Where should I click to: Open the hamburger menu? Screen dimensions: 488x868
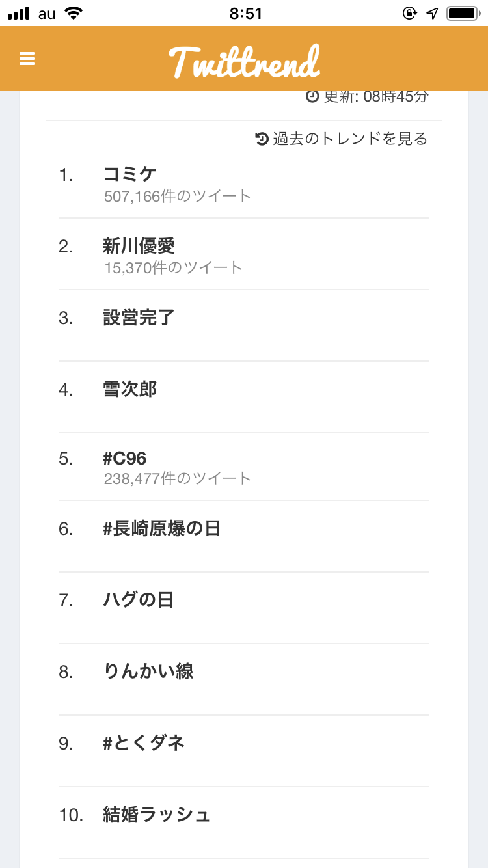pyautogui.click(x=27, y=59)
